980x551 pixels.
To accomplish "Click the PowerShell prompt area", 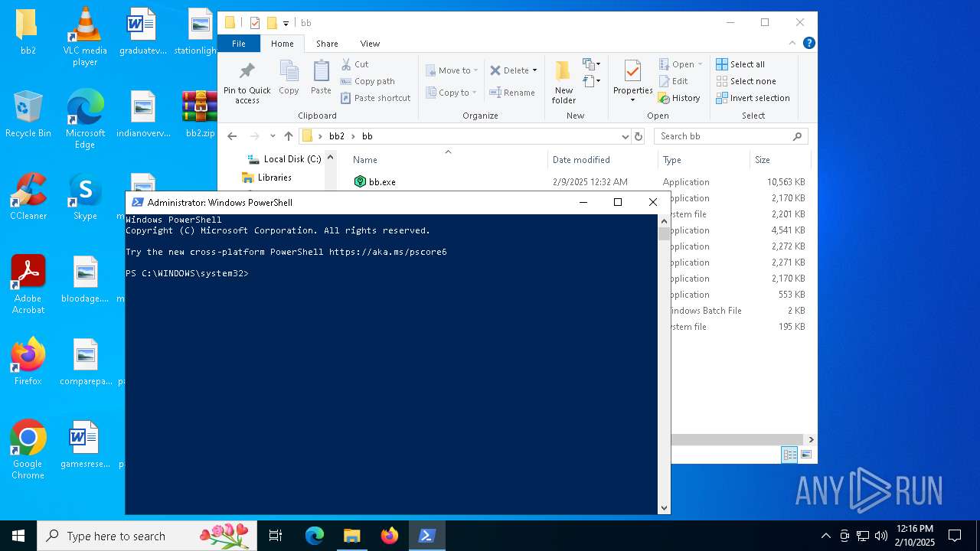I will tap(390, 364).
